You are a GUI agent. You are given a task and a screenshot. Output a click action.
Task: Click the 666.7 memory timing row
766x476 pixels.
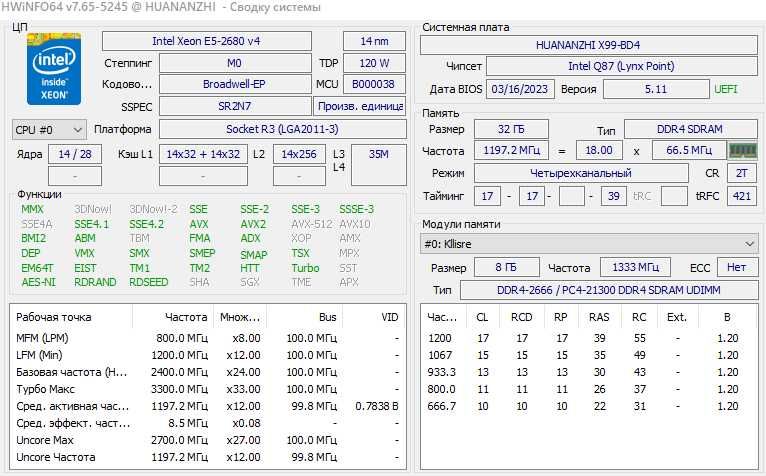[588, 406]
